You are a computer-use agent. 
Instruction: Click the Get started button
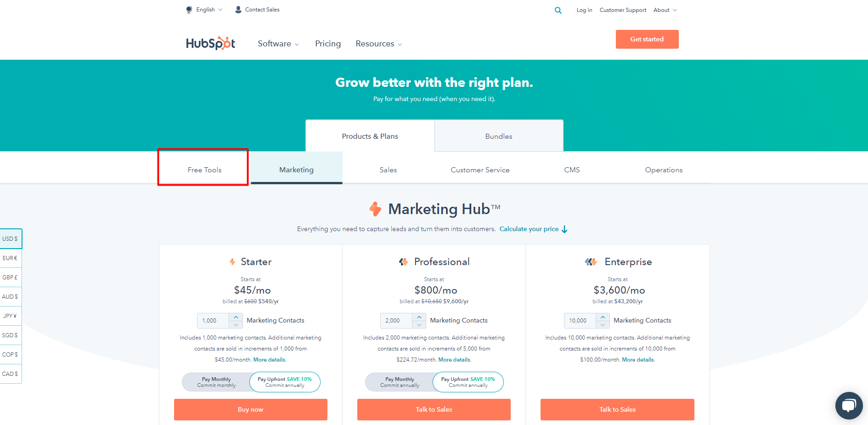tap(647, 39)
